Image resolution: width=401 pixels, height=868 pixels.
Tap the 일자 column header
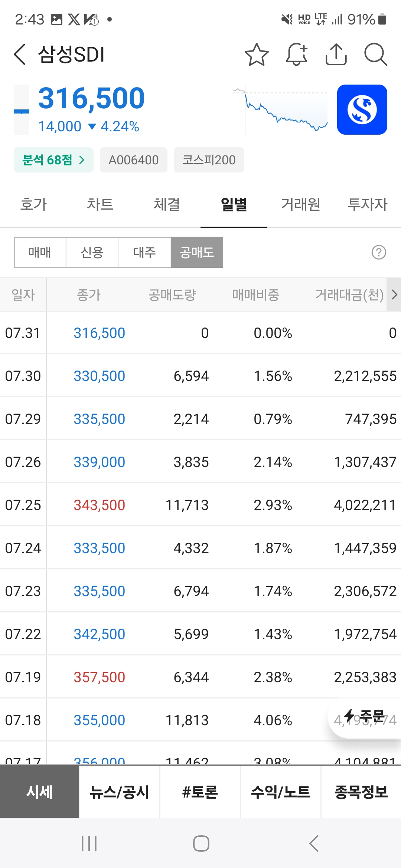(x=23, y=295)
